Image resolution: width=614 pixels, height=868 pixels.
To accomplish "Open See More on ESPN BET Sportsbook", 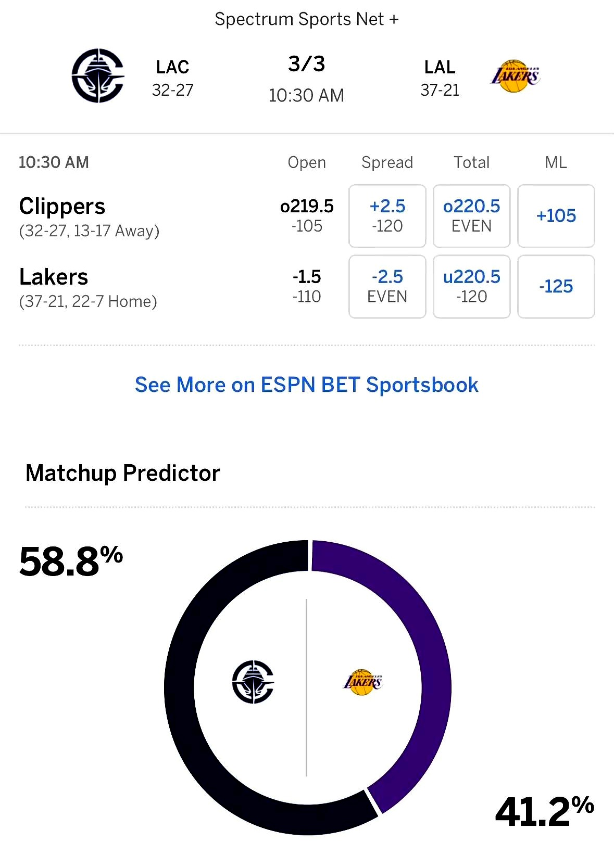I will pyautogui.click(x=307, y=385).
